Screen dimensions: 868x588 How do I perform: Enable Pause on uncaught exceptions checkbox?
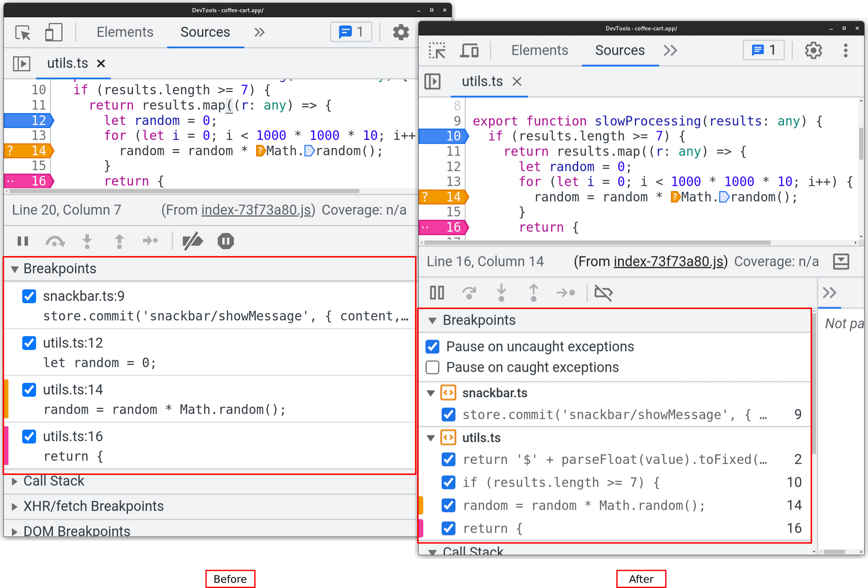click(x=434, y=346)
